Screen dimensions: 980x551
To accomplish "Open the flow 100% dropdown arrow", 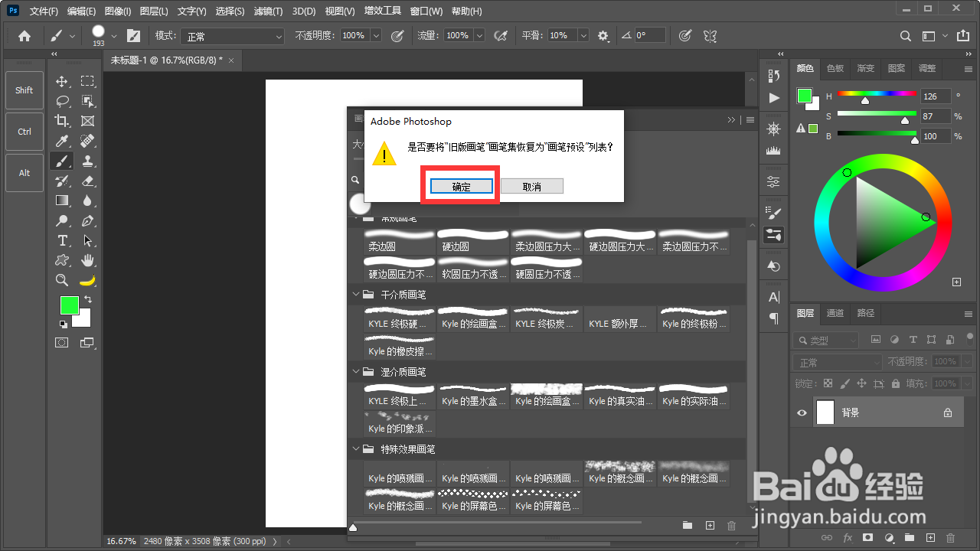I will (x=479, y=36).
